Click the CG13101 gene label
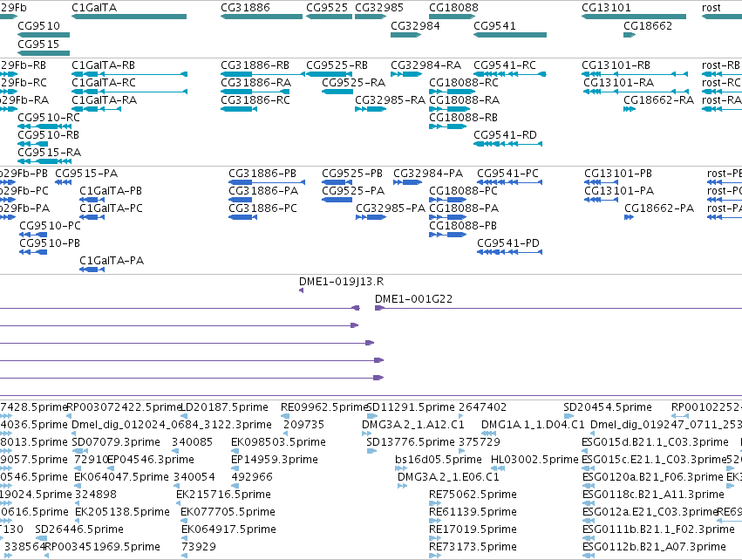Image resolution: width=742 pixels, height=560 pixels. 606,8
